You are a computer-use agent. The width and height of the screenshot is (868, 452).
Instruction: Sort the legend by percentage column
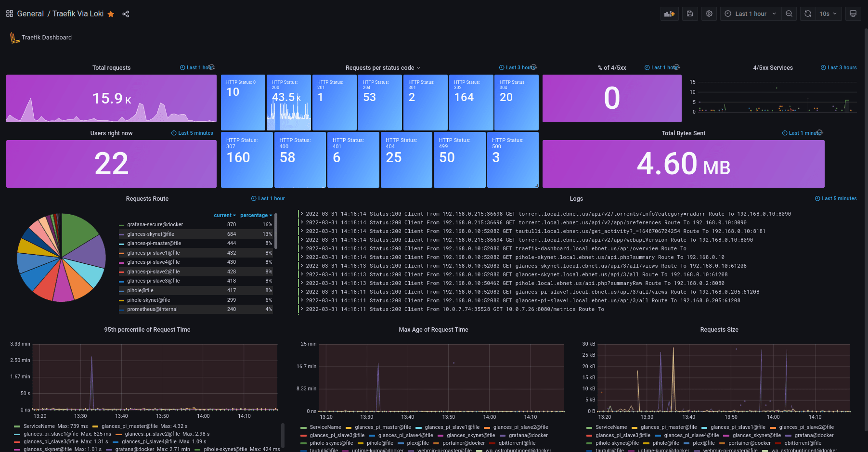pos(256,215)
